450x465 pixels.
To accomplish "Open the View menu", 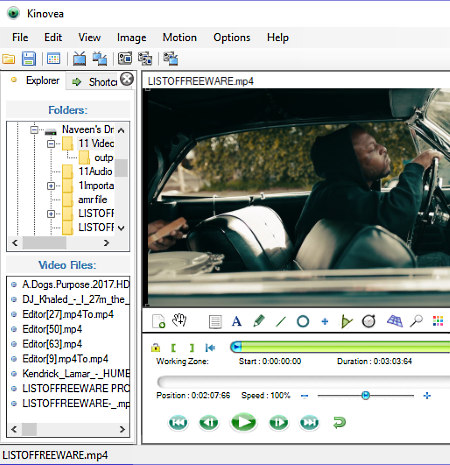I will coord(89,37).
